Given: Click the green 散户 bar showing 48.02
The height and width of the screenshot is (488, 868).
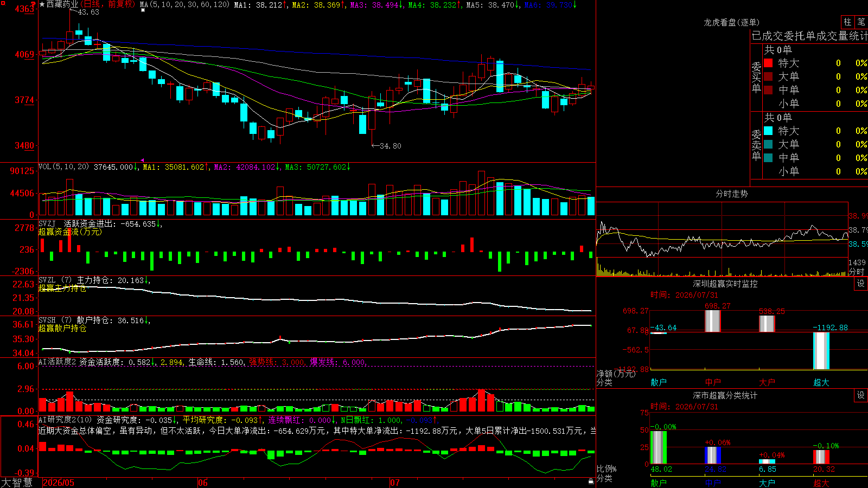Looking at the screenshot, I should pyautogui.click(x=659, y=447).
